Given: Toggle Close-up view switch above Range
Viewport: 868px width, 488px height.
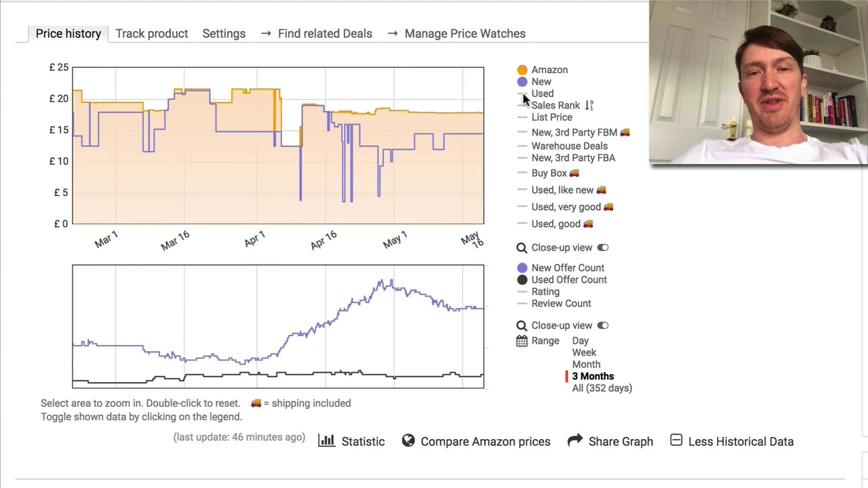Looking at the screenshot, I should point(603,326).
